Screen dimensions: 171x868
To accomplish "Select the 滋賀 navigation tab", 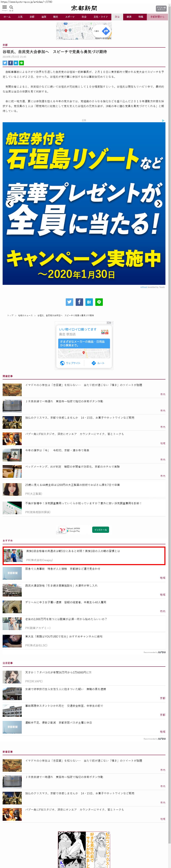I will pos(44,17).
